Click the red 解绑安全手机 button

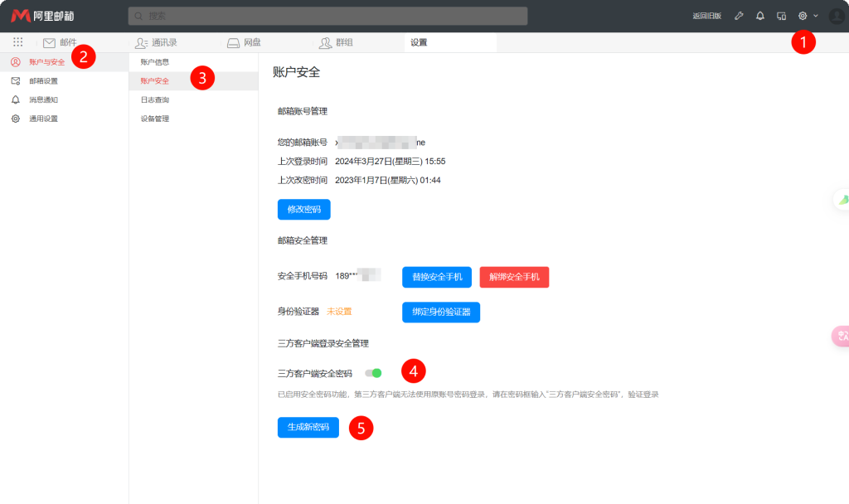click(514, 277)
